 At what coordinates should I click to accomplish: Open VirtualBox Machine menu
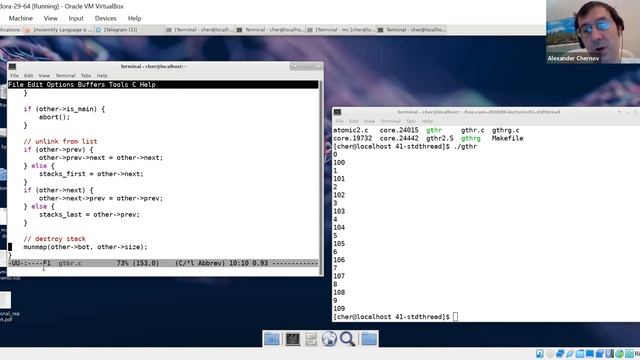pyautogui.click(x=21, y=18)
